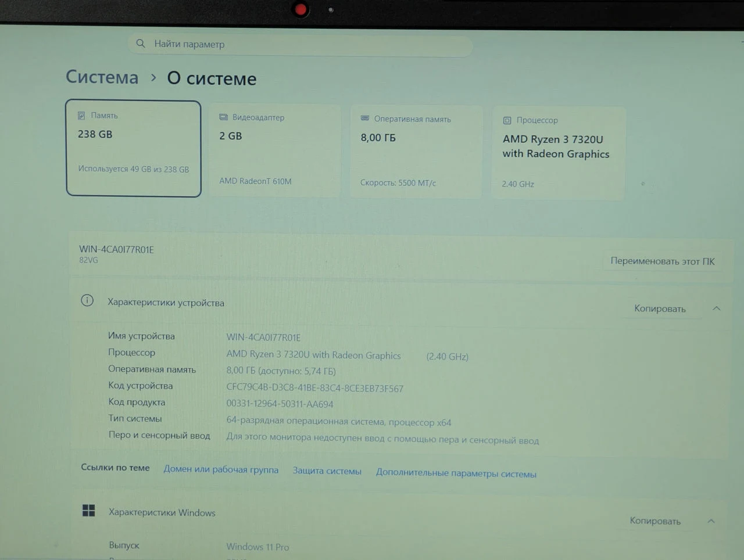Viewport: 744px width, 560px height.
Task: Click the Код продукта value 00331-12964-50311-AA694
Action: point(280,404)
